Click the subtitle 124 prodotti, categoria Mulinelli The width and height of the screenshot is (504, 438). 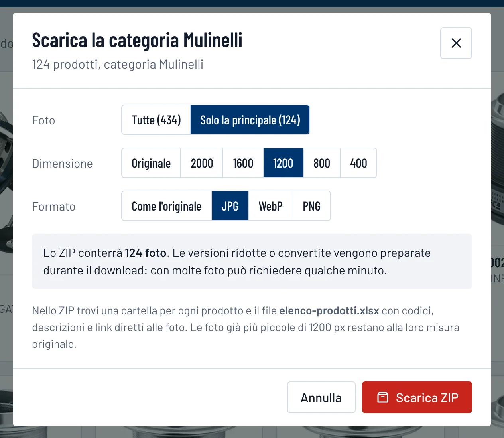click(118, 64)
